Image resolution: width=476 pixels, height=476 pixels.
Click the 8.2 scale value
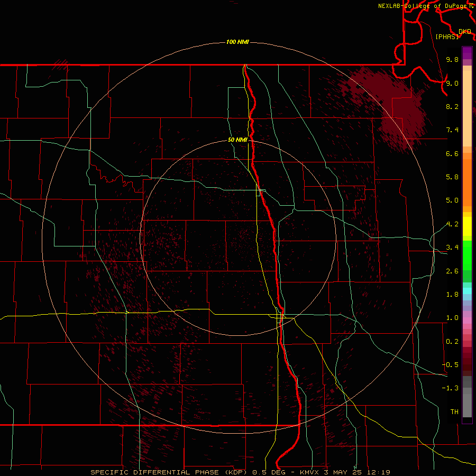[452, 106]
